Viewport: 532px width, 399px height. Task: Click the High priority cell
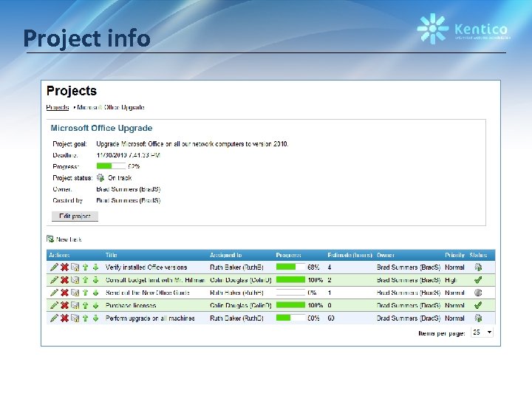(x=451, y=280)
